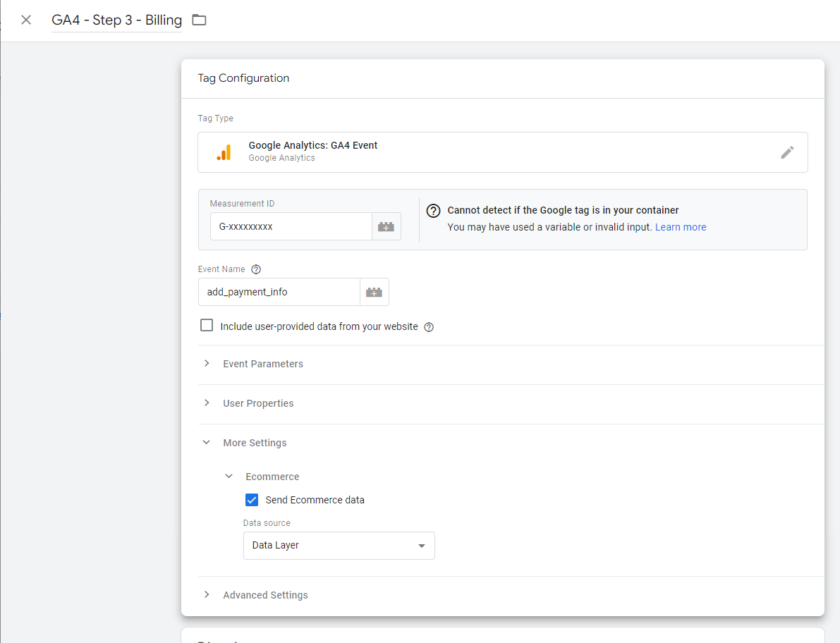Collapse the More Settings section
Viewport: 840px width, 643px height.
coord(255,443)
